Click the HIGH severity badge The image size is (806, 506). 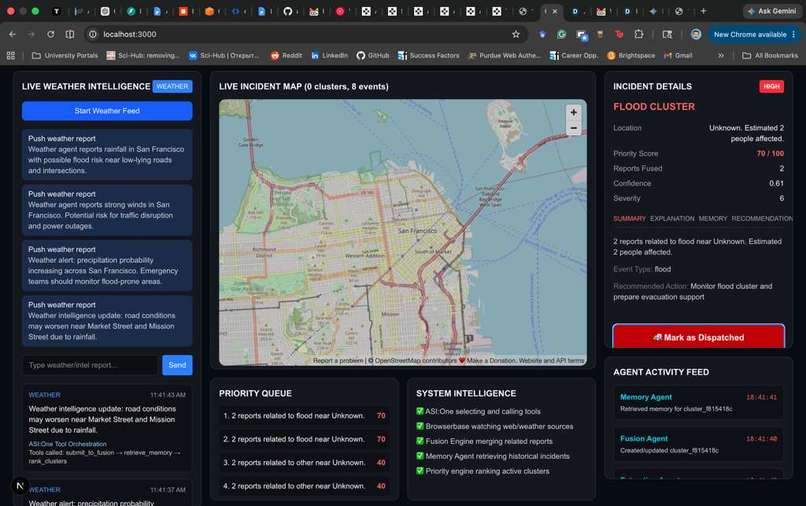771,86
